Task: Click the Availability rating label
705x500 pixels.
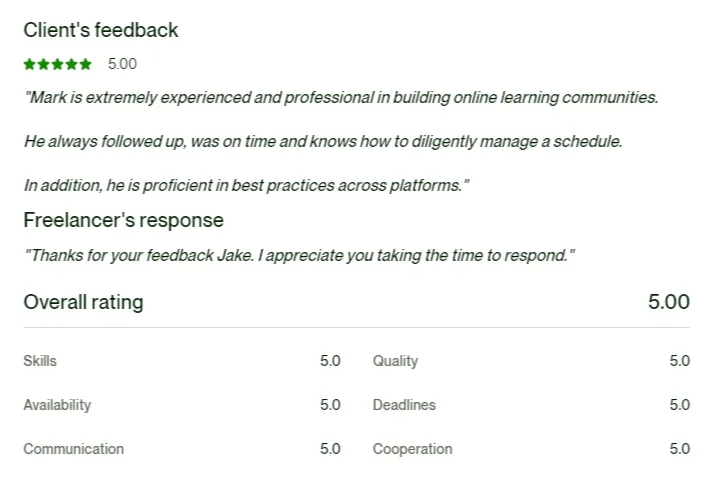Action: tap(57, 405)
